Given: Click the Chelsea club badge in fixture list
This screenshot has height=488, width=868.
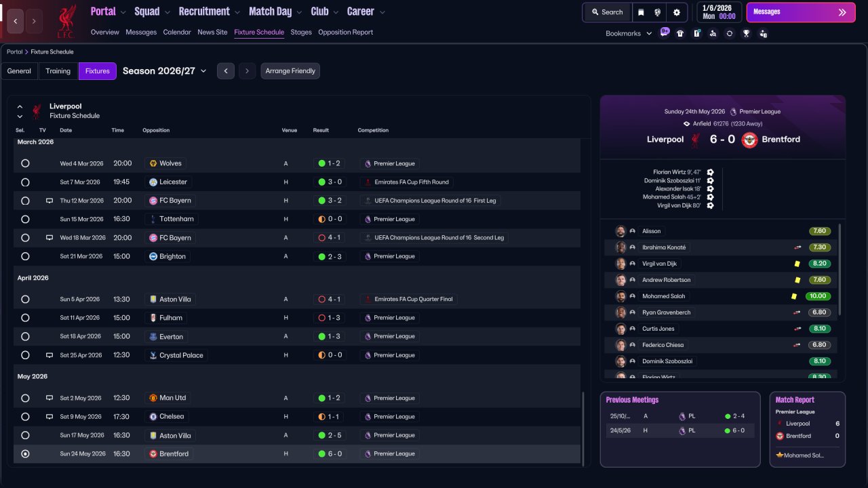Looking at the screenshot, I should pyautogui.click(x=153, y=417).
